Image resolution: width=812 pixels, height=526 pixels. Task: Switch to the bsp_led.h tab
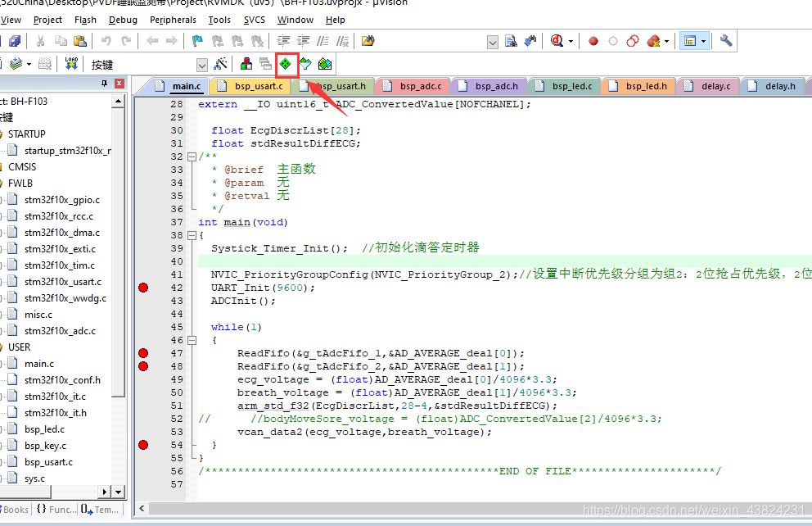640,86
